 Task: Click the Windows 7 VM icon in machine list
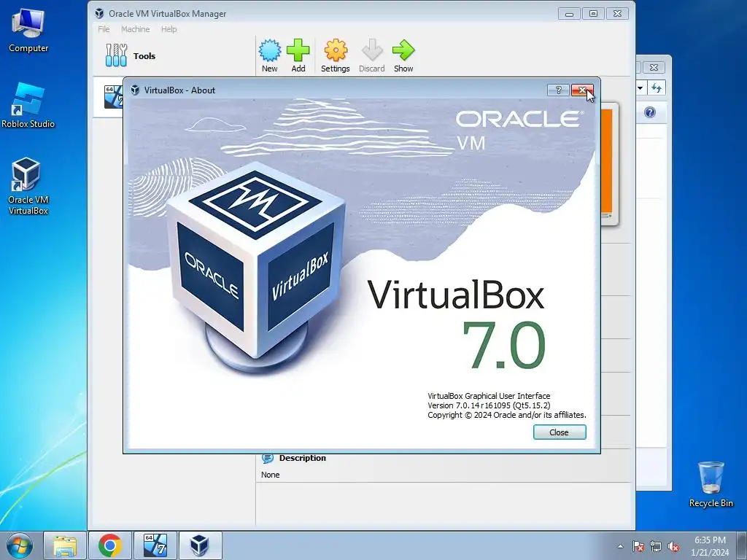tap(113, 97)
